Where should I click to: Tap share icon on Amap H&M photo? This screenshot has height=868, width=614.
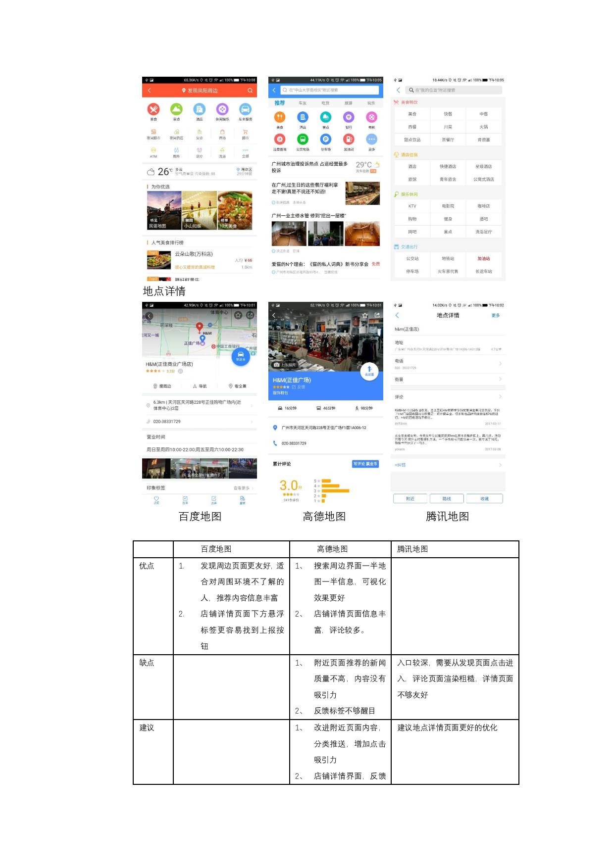pyautogui.click(x=377, y=315)
